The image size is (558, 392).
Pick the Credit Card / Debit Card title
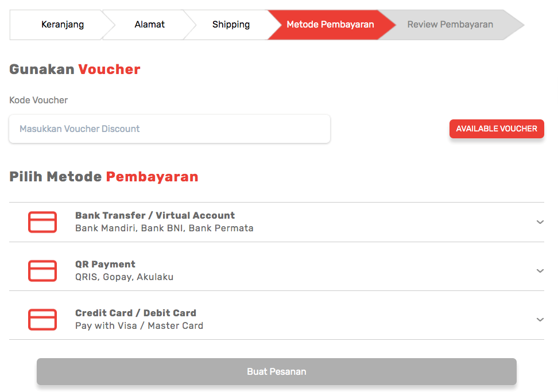(x=135, y=313)
